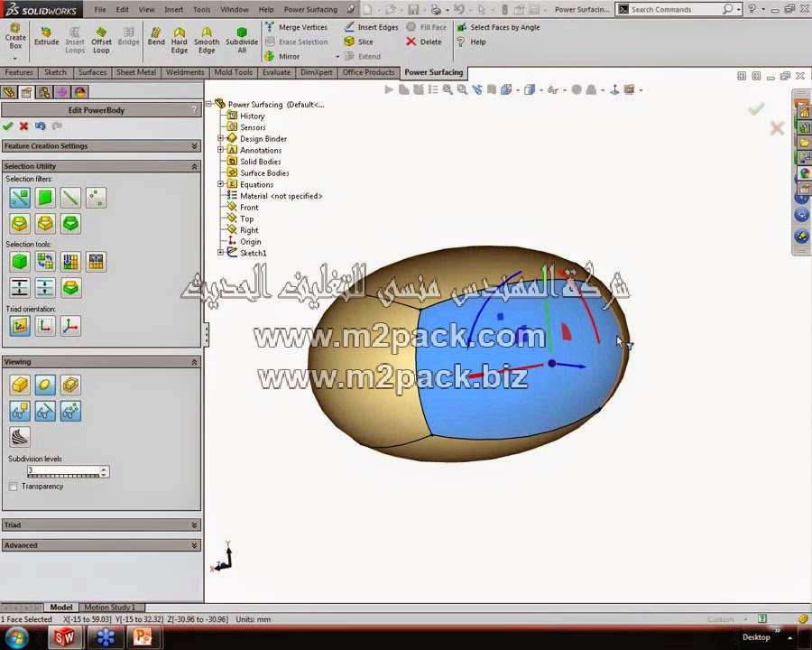The height and width of the screenshot is (650, 812).
Task: Toggle second triad orientation mode
Action: 45,326
